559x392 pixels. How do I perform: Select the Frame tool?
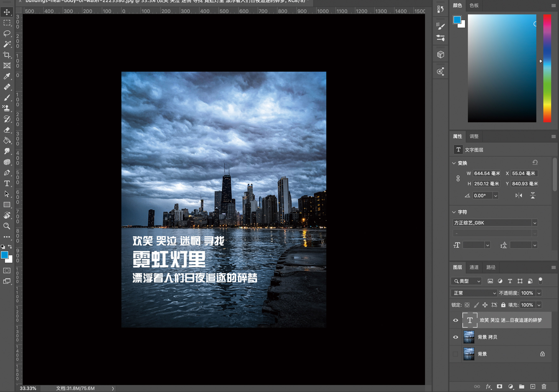point(7,65)
